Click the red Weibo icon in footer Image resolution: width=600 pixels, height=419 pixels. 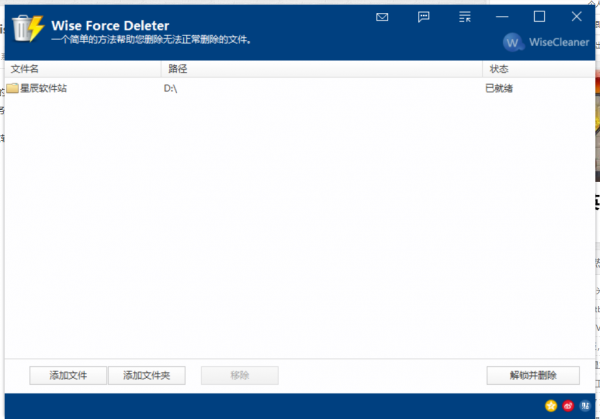pyautogui.click(x=568, y=406)
